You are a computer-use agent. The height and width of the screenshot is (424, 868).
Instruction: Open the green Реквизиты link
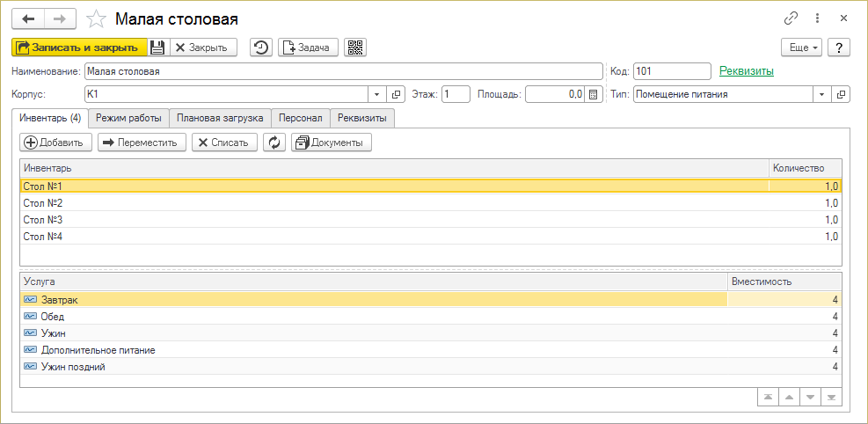point(747,71)
